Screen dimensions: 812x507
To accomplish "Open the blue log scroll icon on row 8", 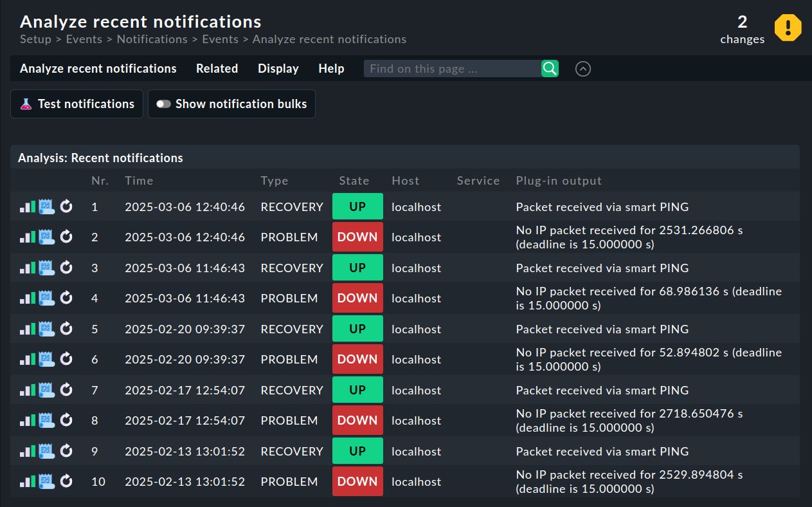I will pos(45,420).
